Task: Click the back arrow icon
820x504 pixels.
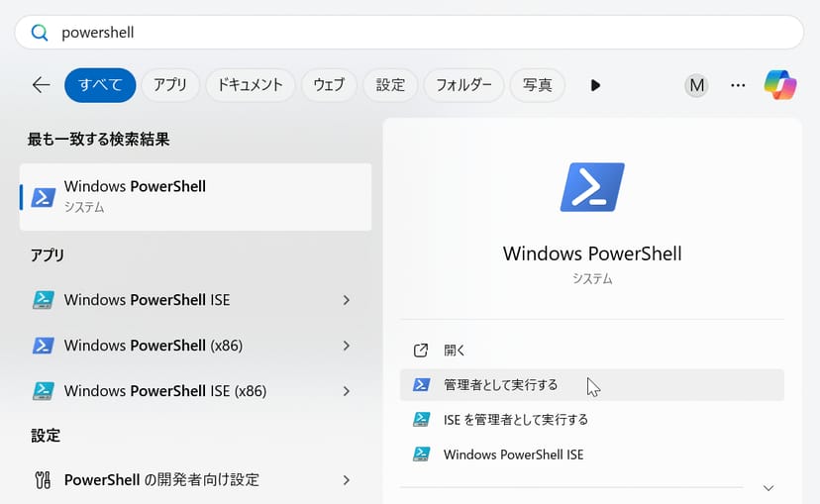Action: [x=41, y=85]
